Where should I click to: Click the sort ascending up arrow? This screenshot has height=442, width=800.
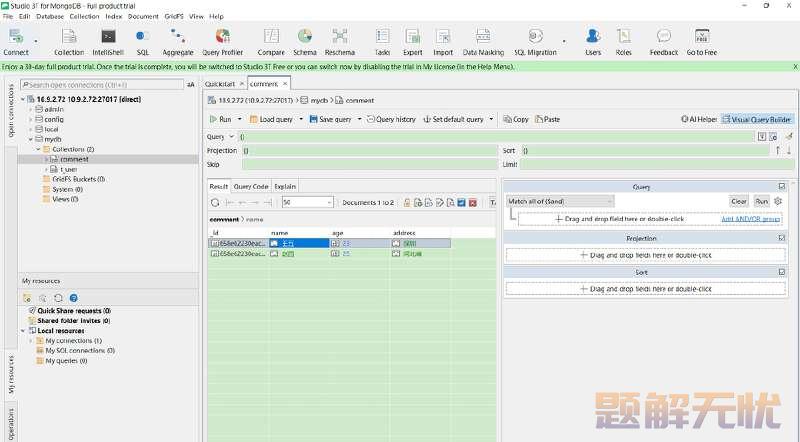pos(778,150)
